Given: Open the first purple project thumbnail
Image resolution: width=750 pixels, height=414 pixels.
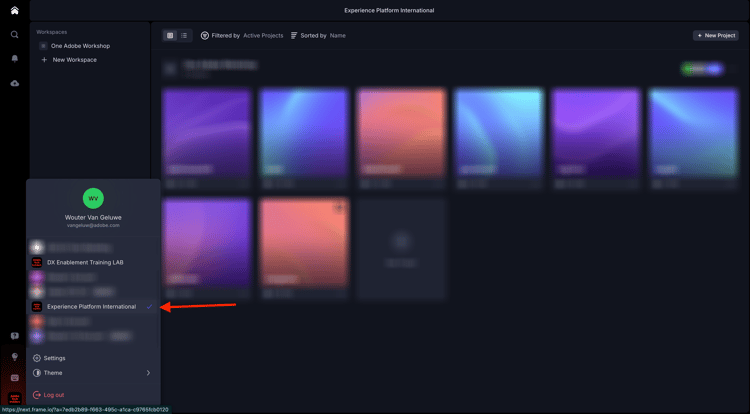Looking at the screenshot, I should click(x=207, y=133).
